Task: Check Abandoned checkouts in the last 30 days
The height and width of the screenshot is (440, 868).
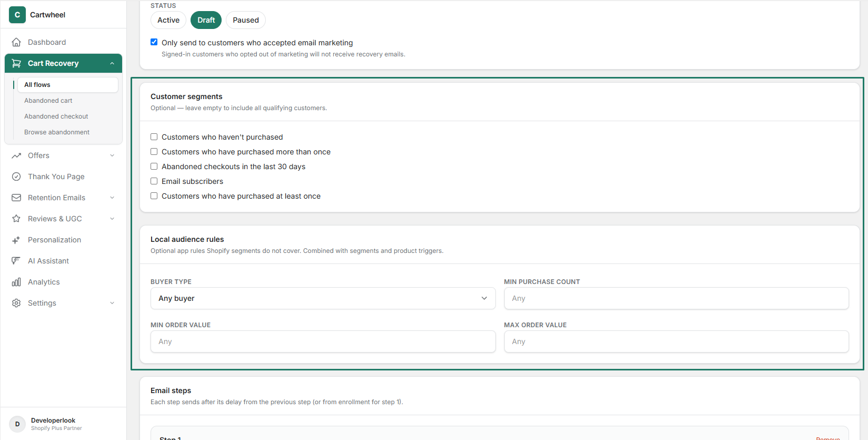Action: 154,167
